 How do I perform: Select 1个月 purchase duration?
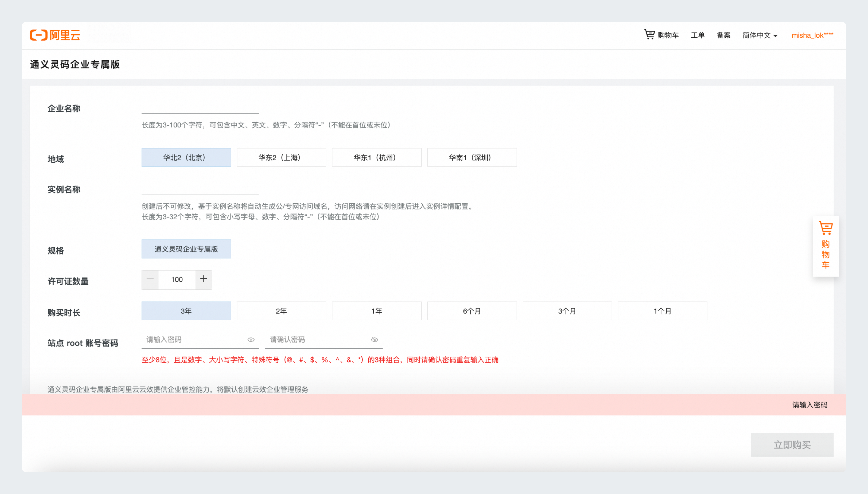663,311
